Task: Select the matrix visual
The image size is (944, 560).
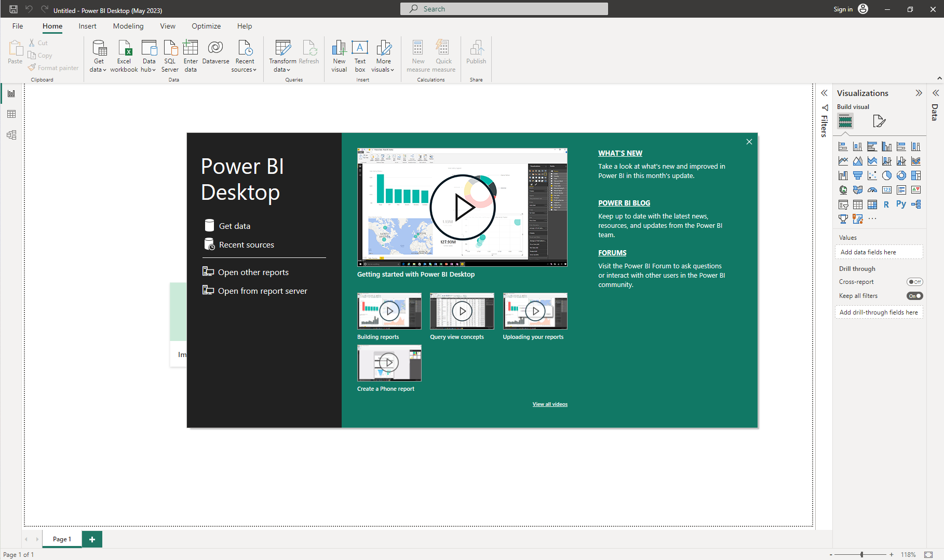Action: (x=872, y=204)
